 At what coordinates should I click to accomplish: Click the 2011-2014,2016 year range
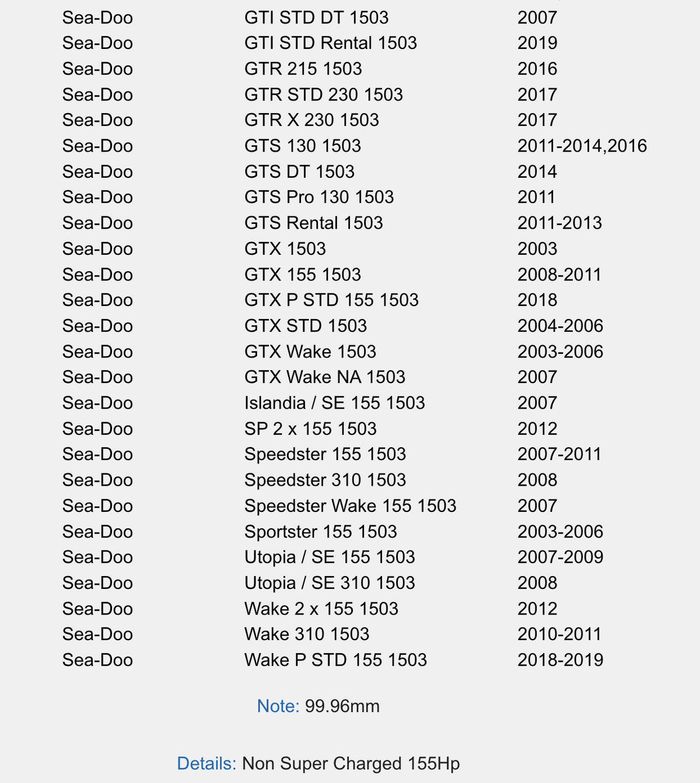[x=582, y=146]
